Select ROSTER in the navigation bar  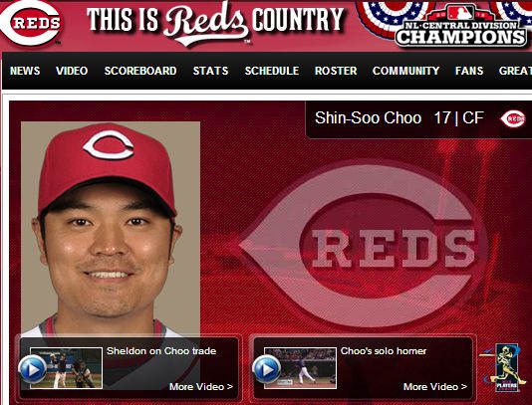[x=336, y=71]
